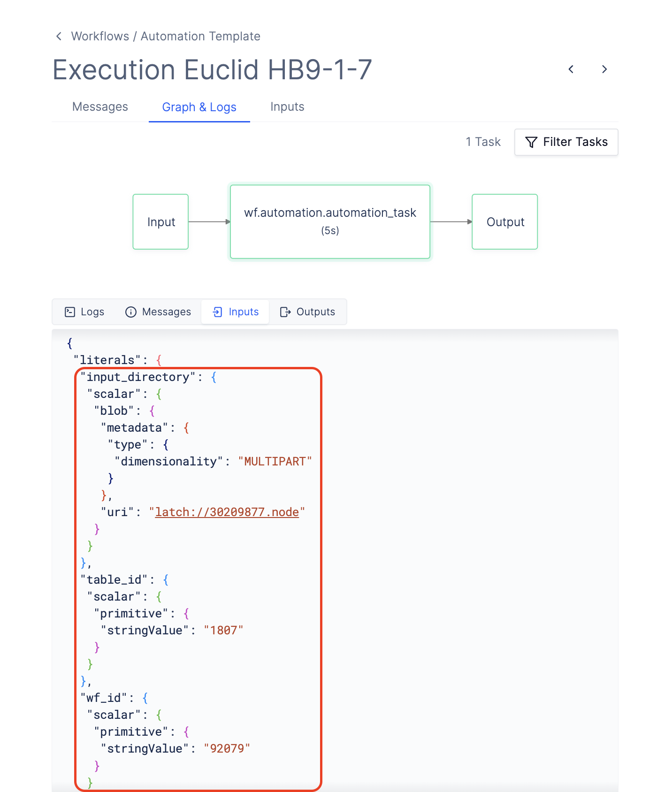Select the Inputs panel tab
The image size is (672, 792).
[236, 312]
